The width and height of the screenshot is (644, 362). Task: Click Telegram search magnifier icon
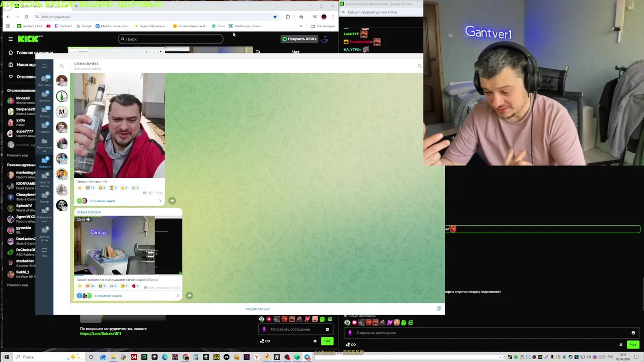pyautogui.click(x=62, y=66)
